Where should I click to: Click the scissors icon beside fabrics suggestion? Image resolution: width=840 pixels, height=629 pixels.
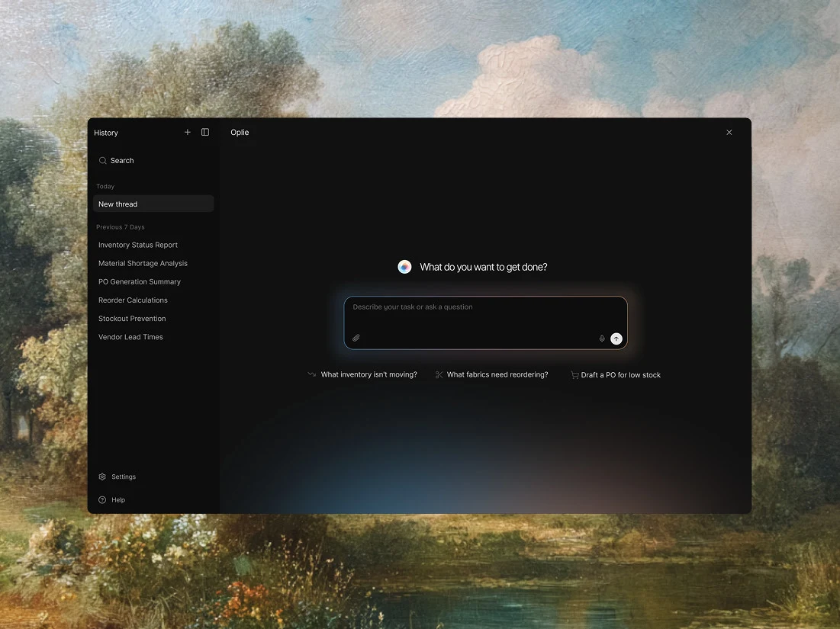click(x=439, y=374)
